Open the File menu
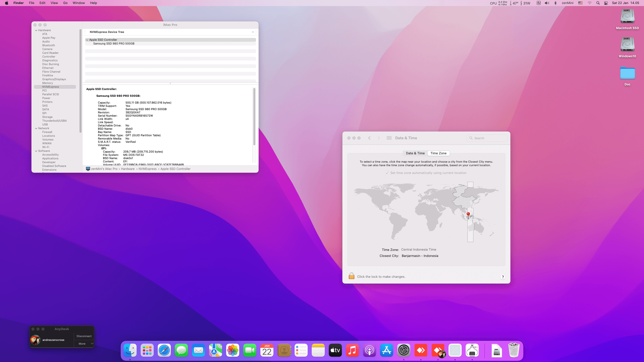 (x=32, y=3)
